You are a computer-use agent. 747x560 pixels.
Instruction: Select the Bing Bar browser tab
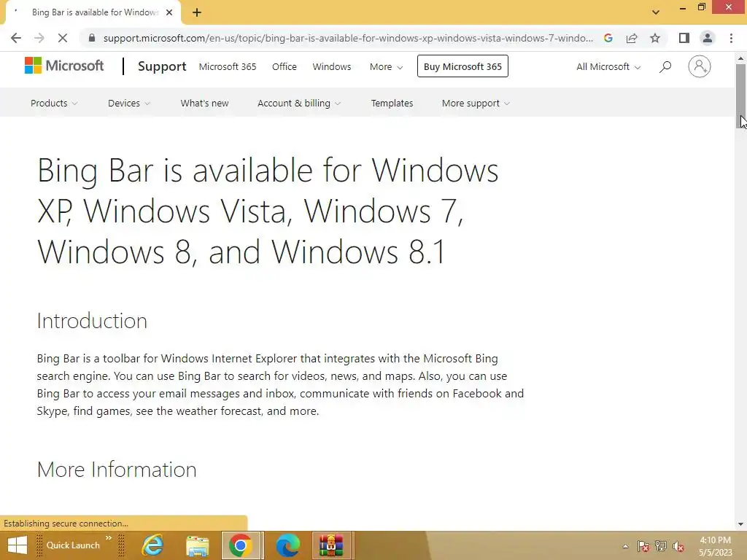95,12
